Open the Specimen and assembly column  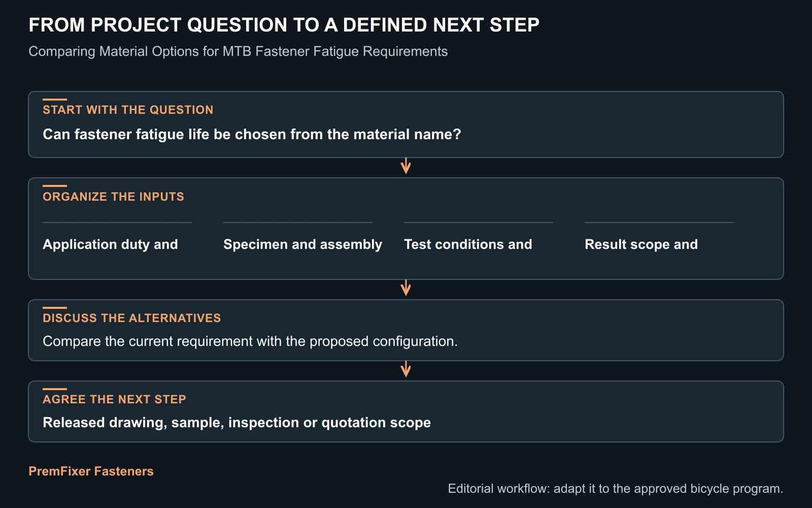pyautogui.click(x=302, y=244)
